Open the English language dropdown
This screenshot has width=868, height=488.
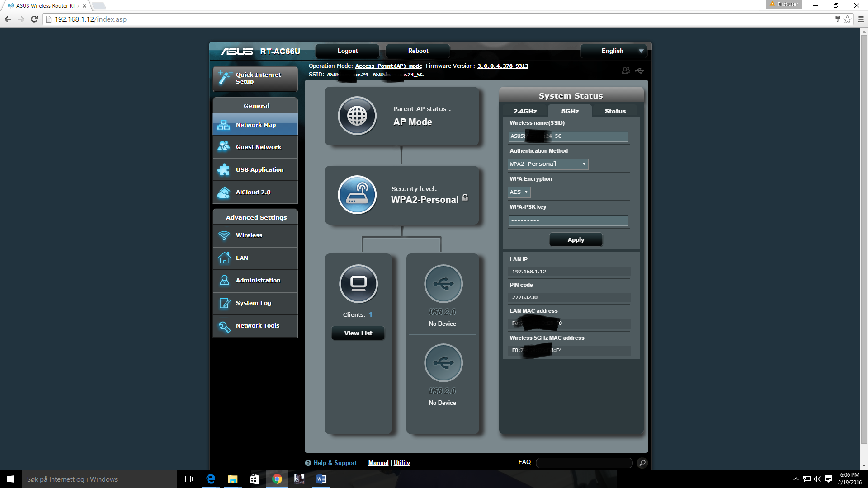(x=613, y=51)
